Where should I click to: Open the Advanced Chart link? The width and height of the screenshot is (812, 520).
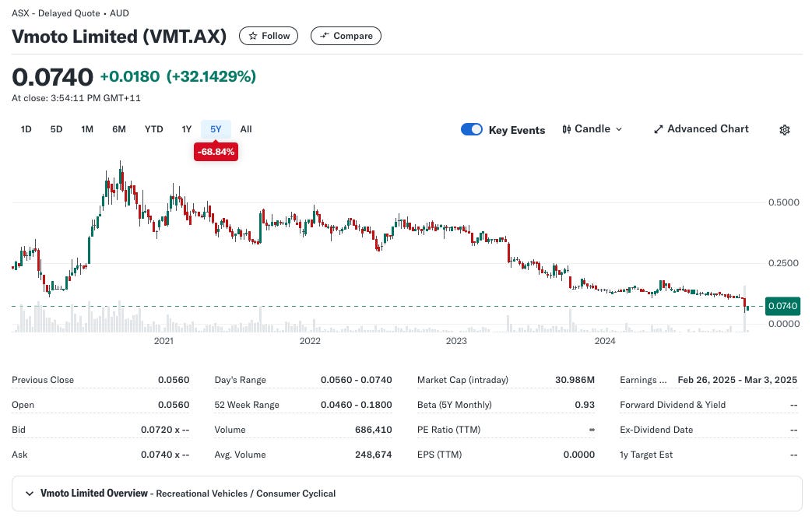[x=701, y=129]
